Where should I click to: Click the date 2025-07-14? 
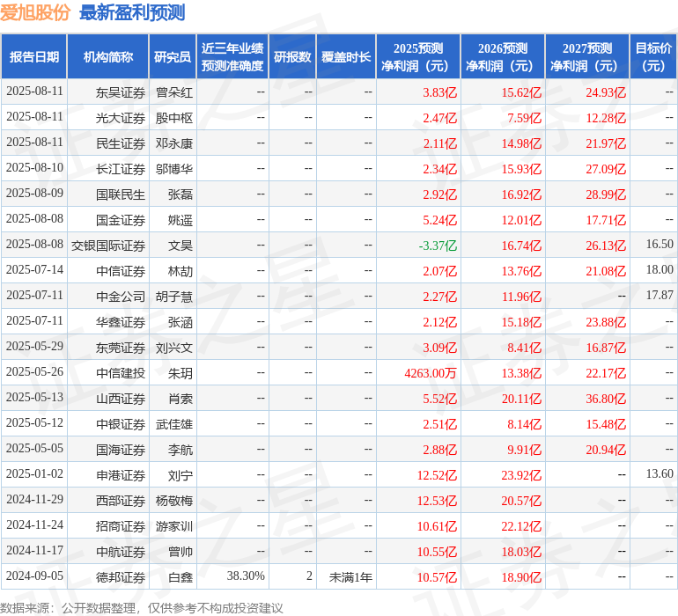click(x=34, y=269)
